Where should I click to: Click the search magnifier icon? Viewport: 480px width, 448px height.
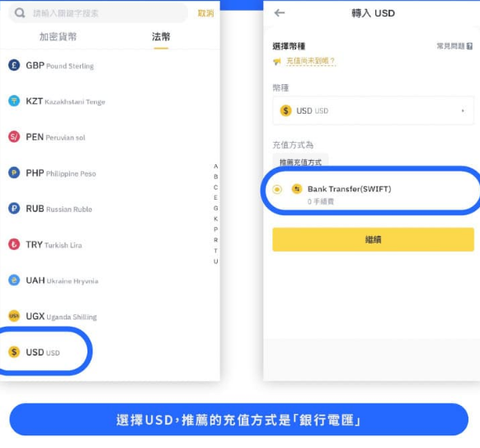click(x=20, y=13)
